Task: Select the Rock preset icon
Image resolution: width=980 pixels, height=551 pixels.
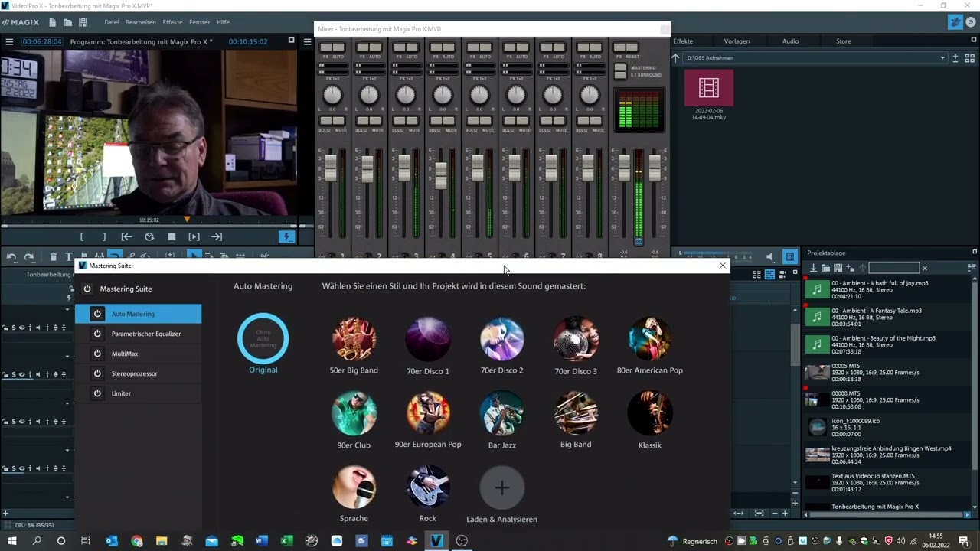Action: 427,487
